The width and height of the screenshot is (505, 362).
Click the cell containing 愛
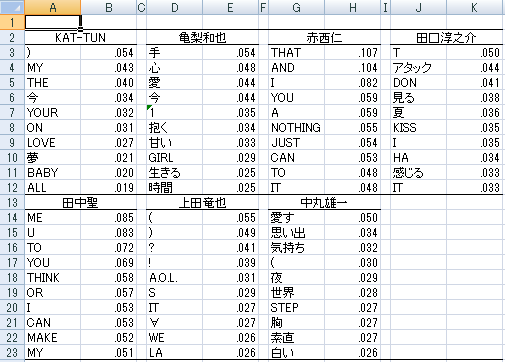tap(174, 82)
